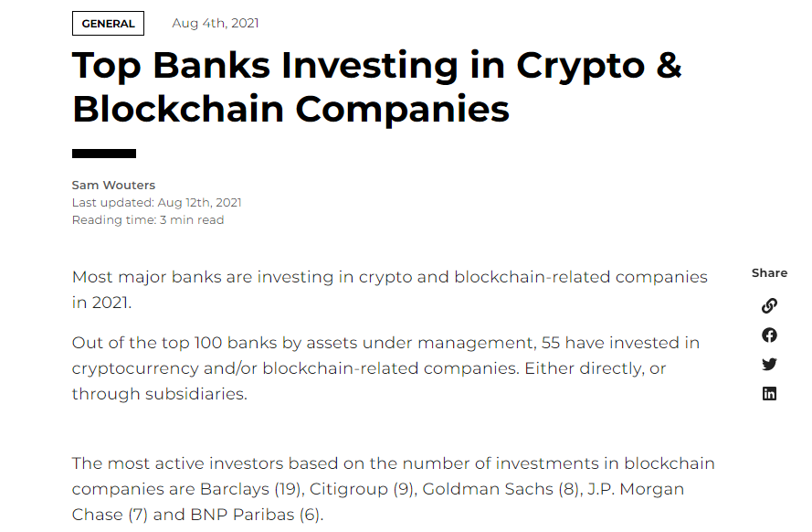Screen dimensions: 812x532
Task: Copy article link via chain icon
Action: click(769, 305)
